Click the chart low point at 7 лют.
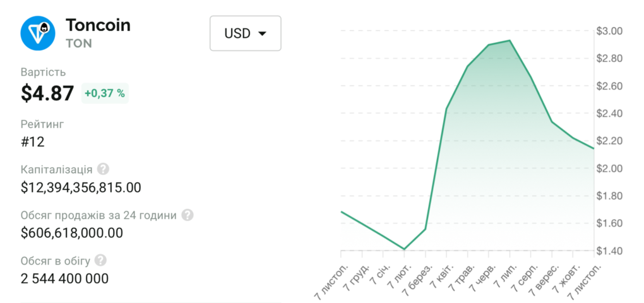 404,249
